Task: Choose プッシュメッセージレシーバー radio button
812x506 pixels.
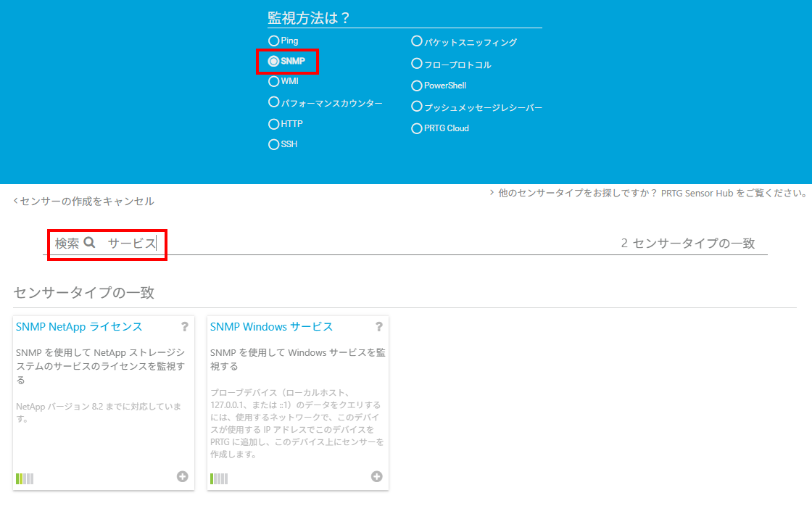Action: [416, 106]
